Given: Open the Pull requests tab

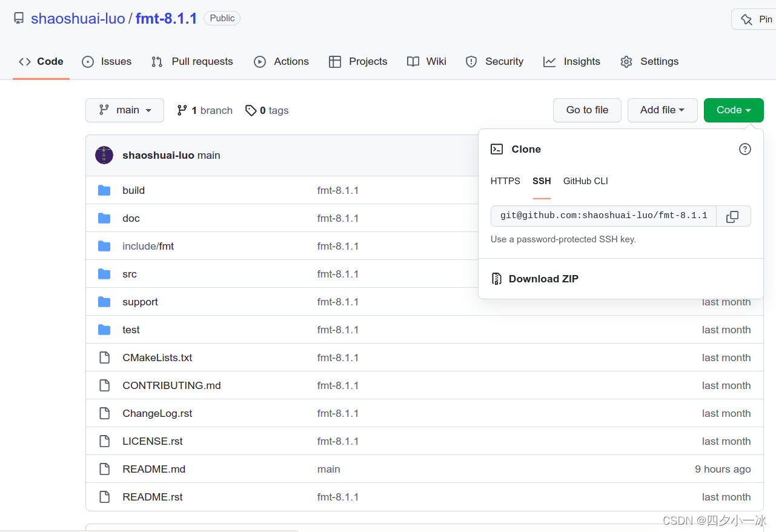Looking at the screenshot, I should (192, 61).
